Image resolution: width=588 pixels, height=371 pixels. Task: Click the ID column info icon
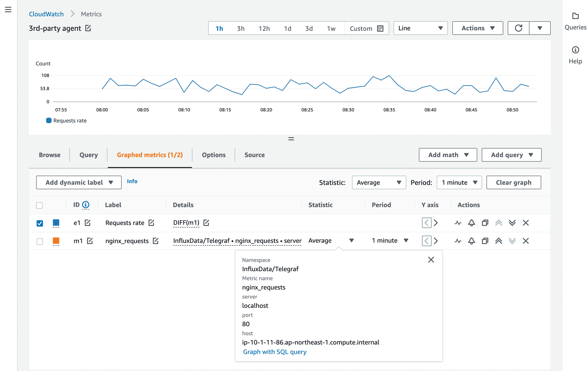[85, 204]
